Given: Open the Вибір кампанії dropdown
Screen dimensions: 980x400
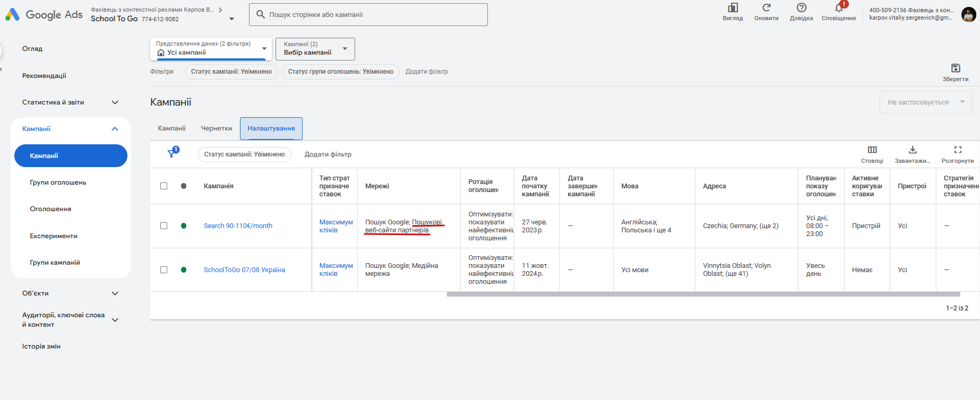Looking at the screenshot, I should pos(315,49).
